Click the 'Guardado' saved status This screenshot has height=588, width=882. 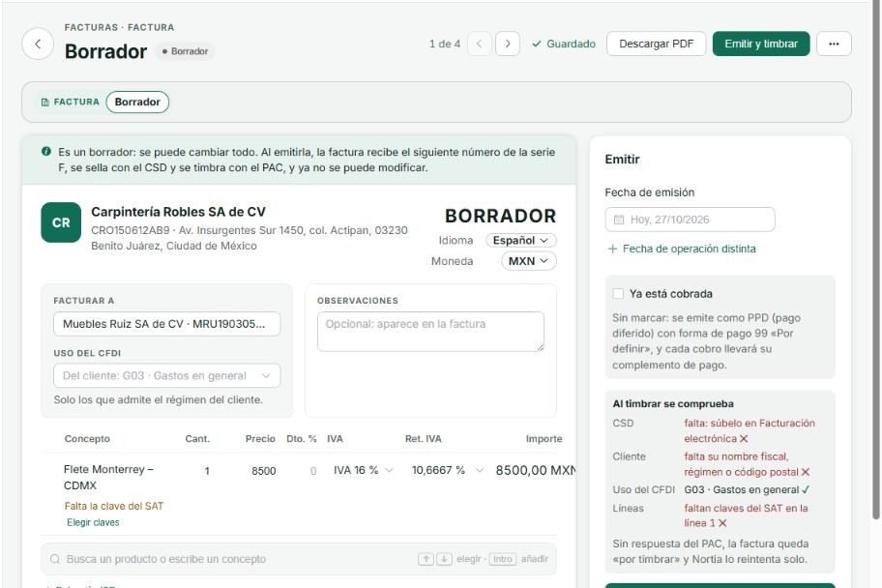point(564,44)
